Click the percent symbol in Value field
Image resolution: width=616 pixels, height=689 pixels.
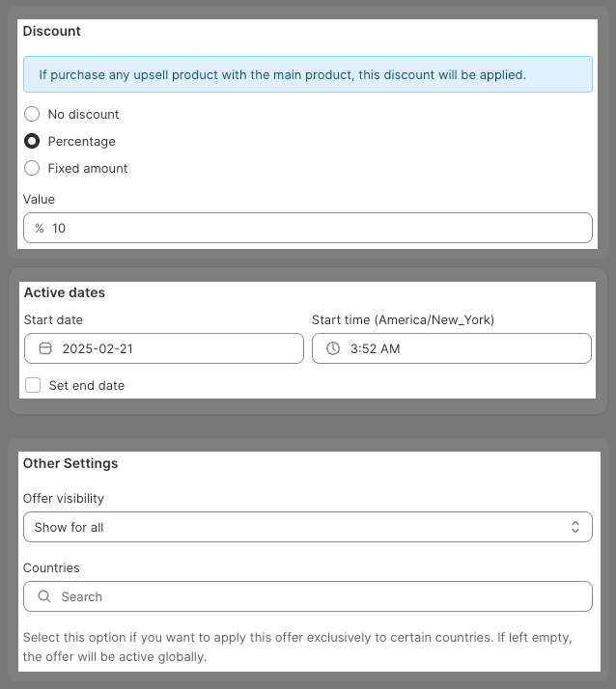pos(40,228)
